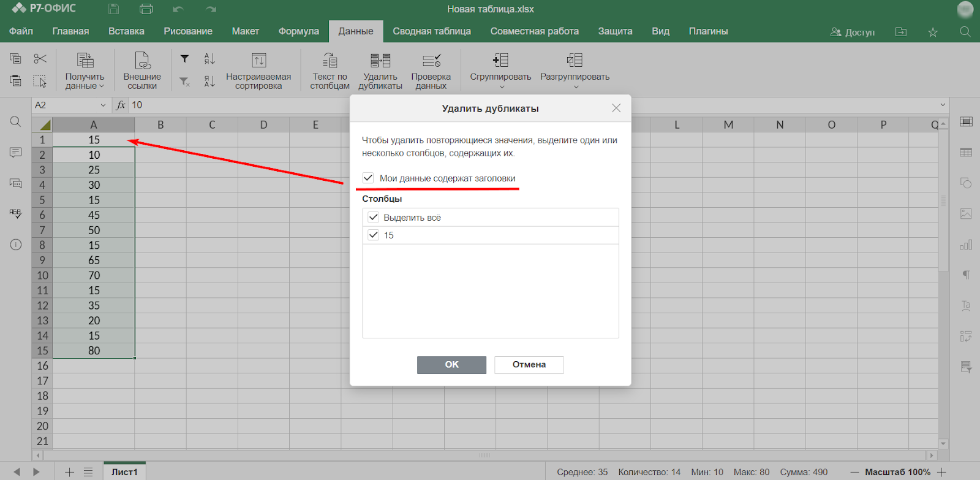Open Spell check in left sidebar

[16, 213]
